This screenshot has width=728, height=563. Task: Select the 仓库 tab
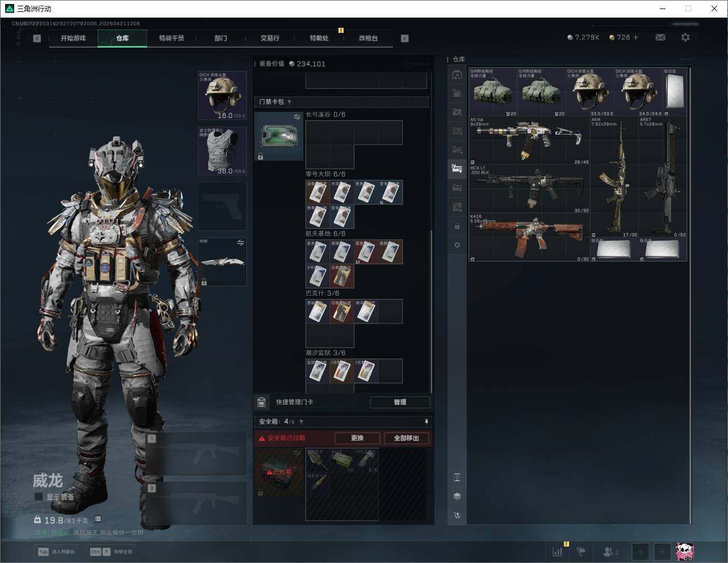coord(122,38)
